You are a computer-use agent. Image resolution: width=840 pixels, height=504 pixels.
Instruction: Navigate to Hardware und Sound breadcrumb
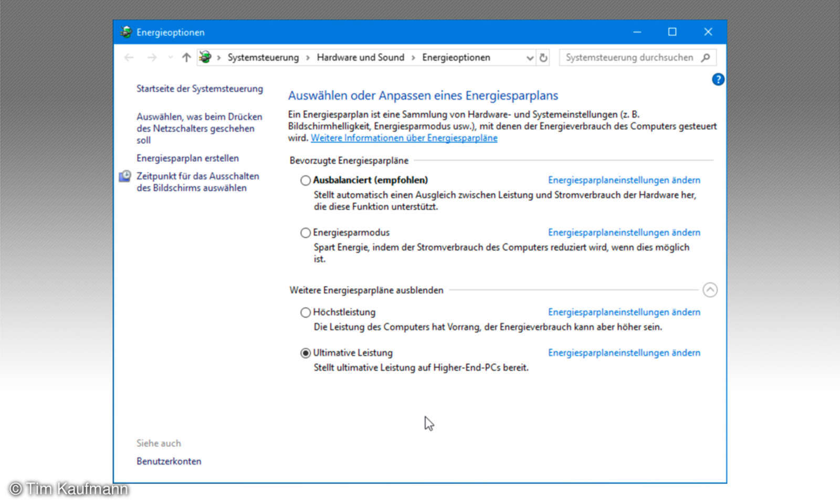pos(361,57)
